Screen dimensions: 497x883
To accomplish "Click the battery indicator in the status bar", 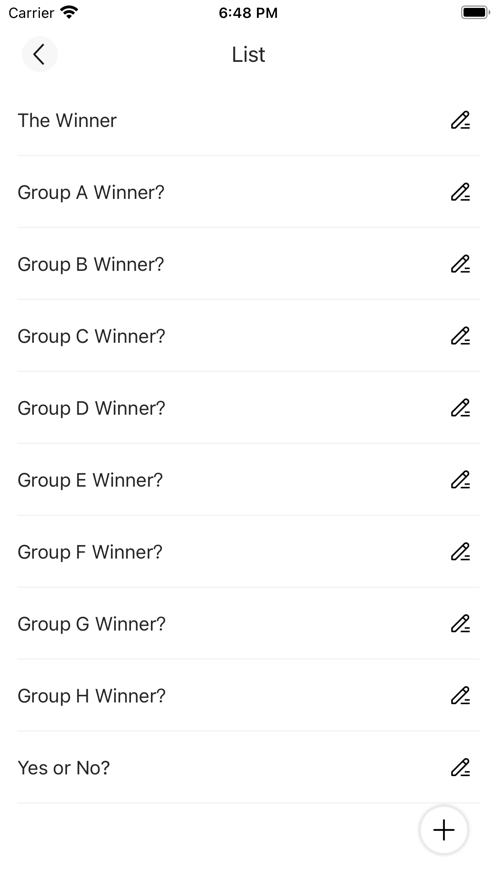I will tap(475, 12).
